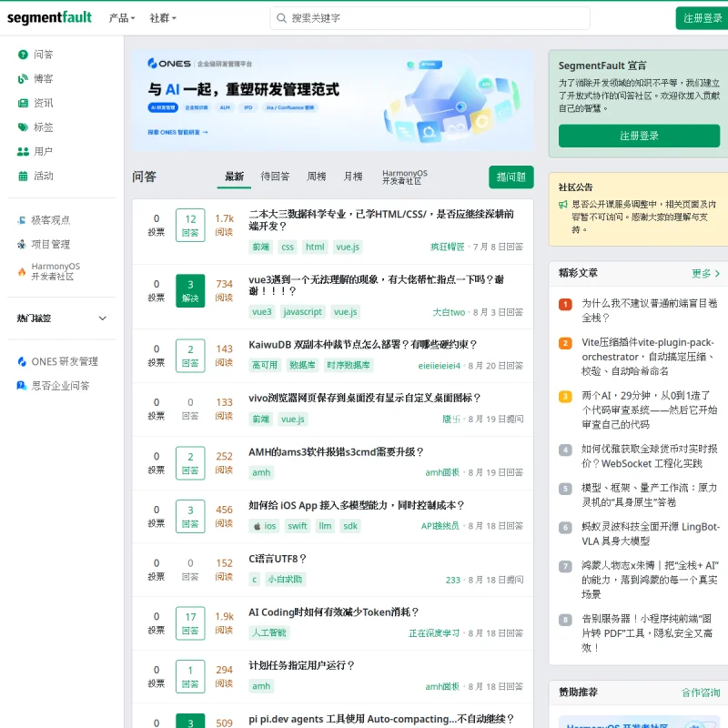This screenshot has height=728, width=728.
Task: Open article 蚂蚁灵波科技全面开源 LingBot-VLA
Action: coord(650,534)
